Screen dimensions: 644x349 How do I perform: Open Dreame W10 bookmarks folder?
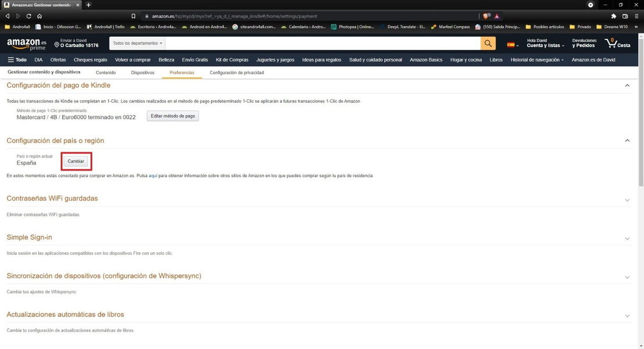click(612, 27)
